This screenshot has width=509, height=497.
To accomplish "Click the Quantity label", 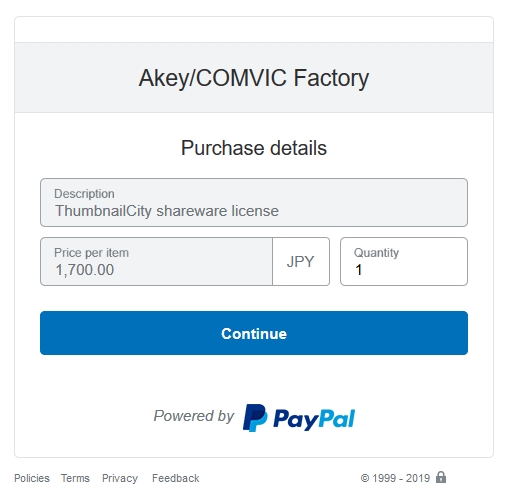I will (x=376, y=253).
